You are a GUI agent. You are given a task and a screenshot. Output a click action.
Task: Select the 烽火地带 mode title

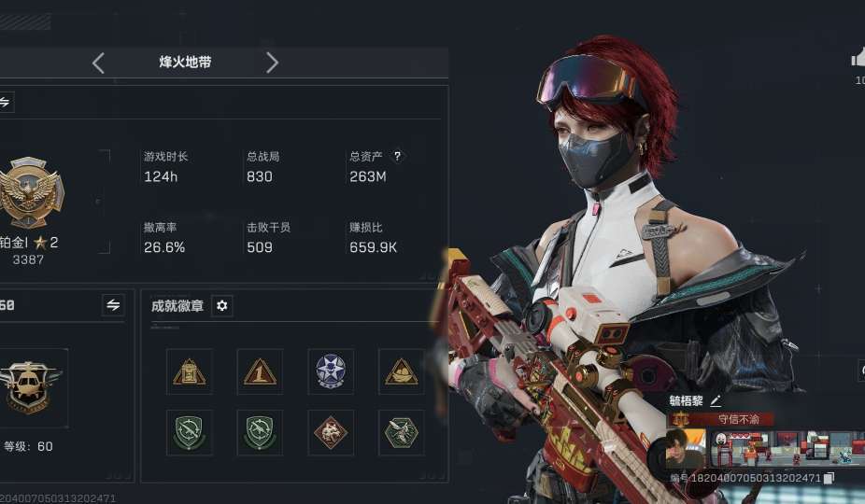[185, 62]
